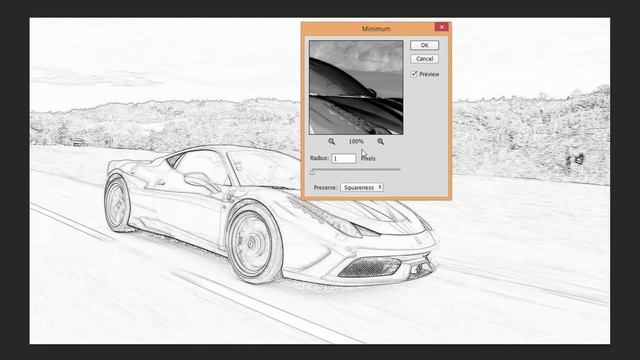Zoom in the filter preview
The image size is (640, 360).
(x=380, y=141)
